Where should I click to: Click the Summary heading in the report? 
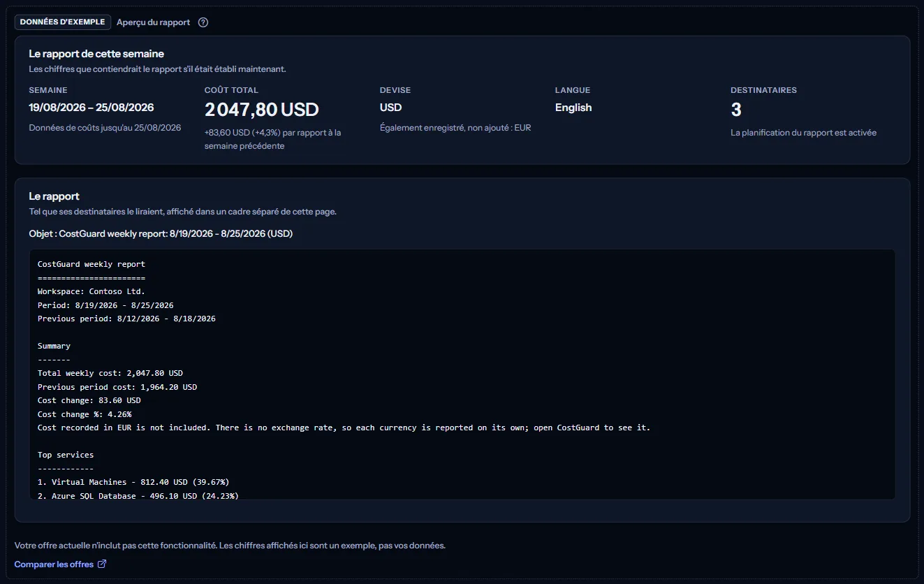coord(54,346)
